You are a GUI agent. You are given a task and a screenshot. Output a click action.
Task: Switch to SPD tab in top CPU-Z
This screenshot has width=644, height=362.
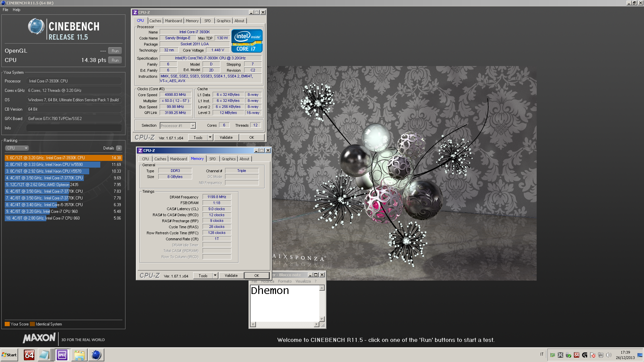coord(208,21)
